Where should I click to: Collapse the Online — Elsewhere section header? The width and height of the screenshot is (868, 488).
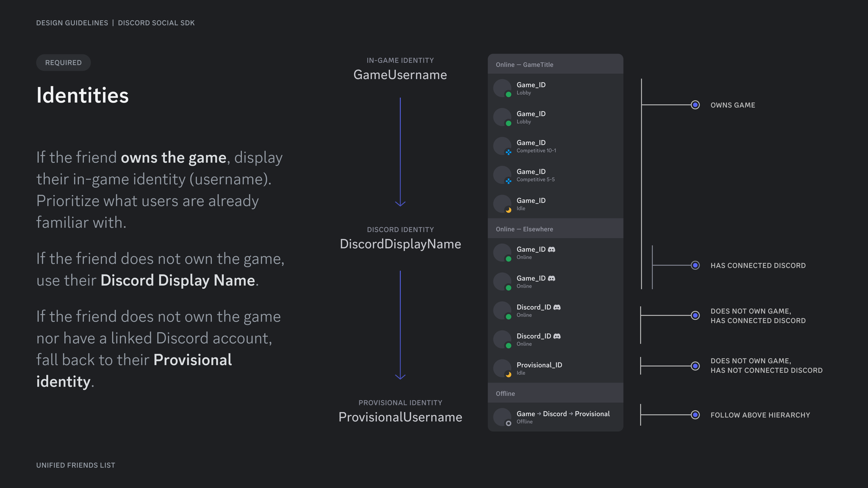pyautogui.click(x=524, y=229)
